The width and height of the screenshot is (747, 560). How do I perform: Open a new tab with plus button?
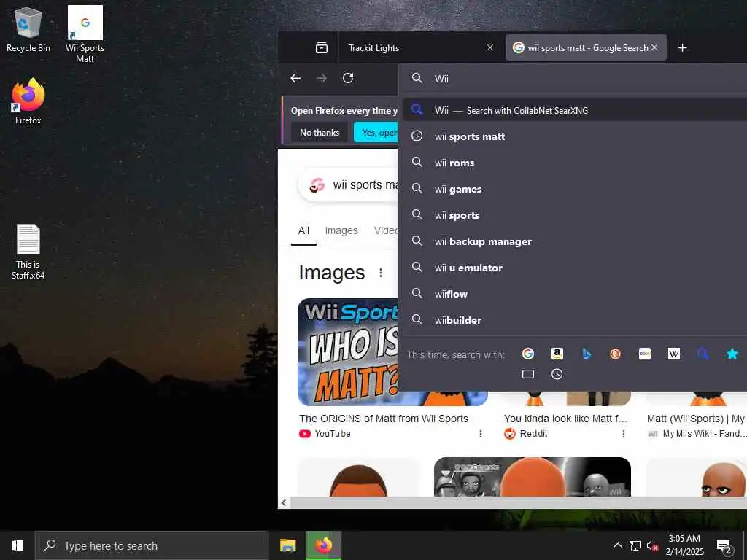click(682, 47)
